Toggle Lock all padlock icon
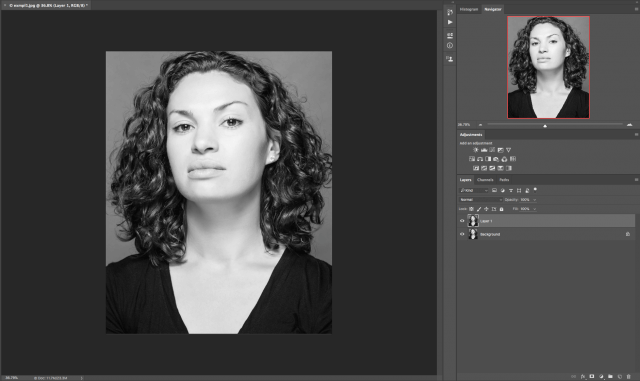640x381 pixels. point(502,209)
